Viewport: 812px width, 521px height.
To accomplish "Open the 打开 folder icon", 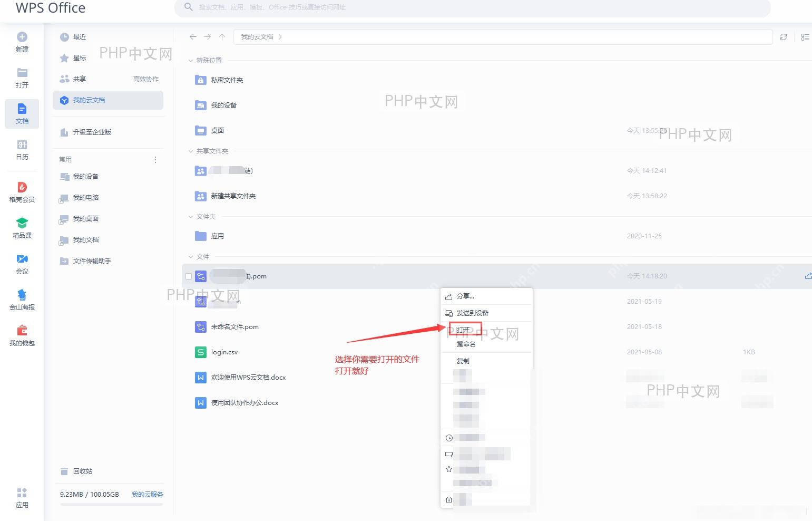I will (22, 73).
